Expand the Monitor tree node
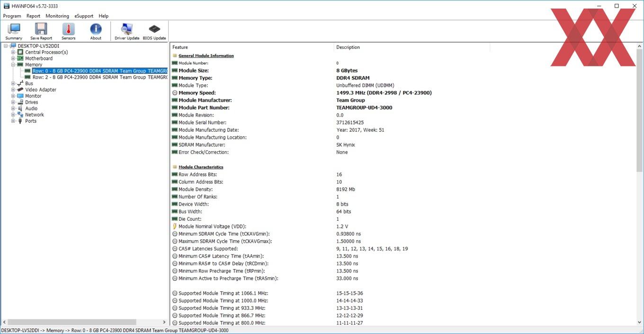Screen dimensions: 644x334 13,96
